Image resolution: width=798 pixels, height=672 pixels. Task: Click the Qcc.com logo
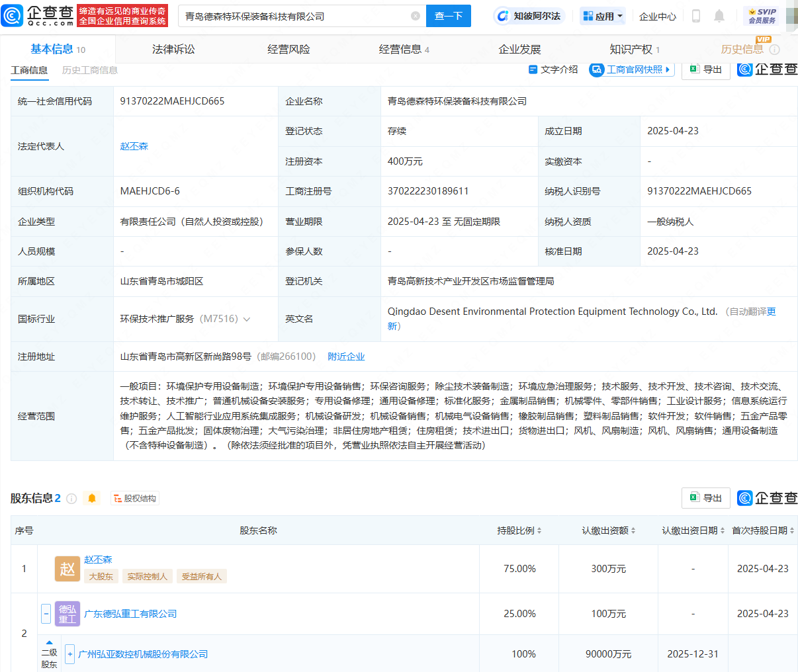[x=38, y=15]
